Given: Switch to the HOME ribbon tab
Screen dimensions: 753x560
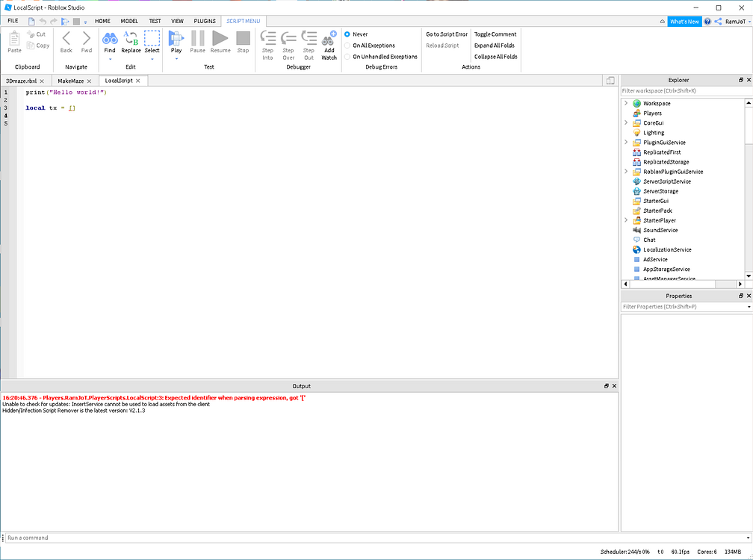Looking at the screenshot, I should tap(102, 21).
